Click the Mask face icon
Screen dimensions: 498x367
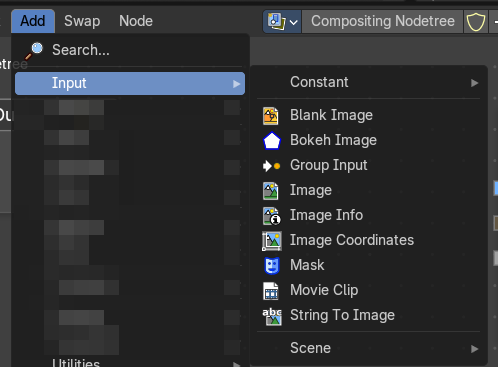click(x=272, y=266)
